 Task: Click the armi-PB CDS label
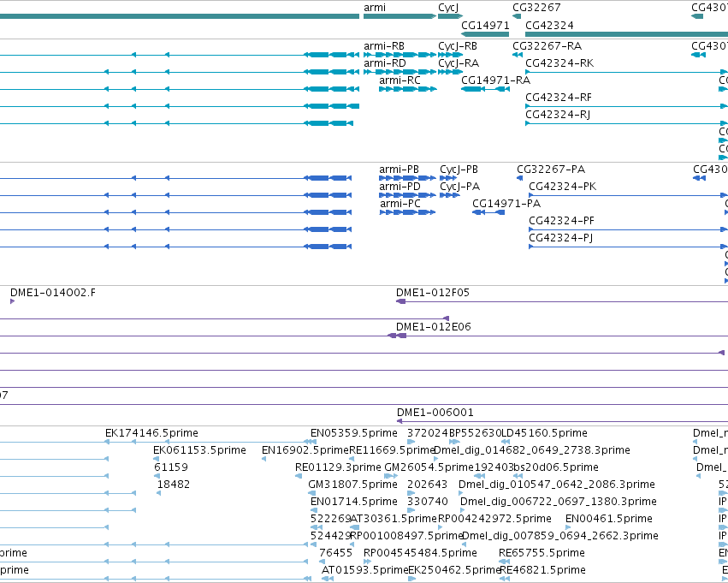coord(399,170)
